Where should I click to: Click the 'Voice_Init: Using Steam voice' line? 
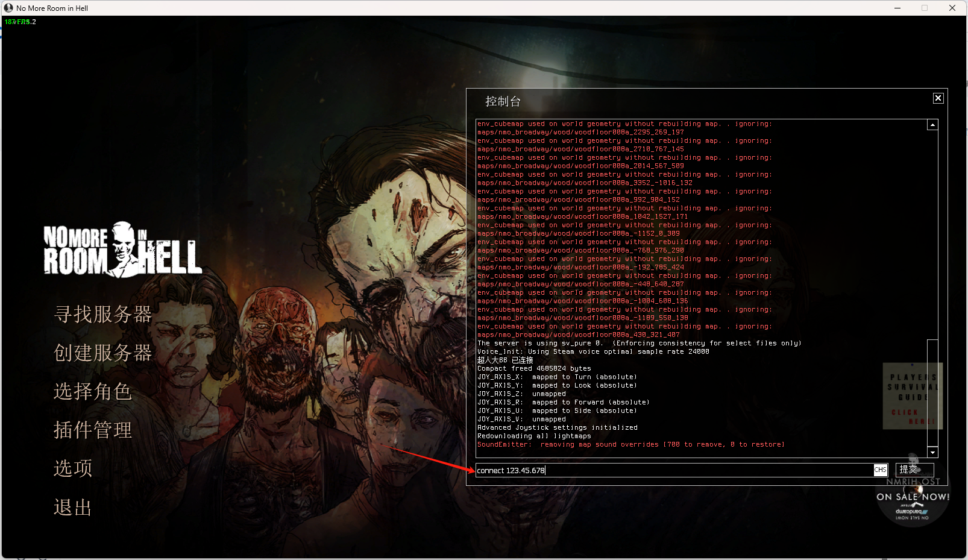click(x=593, y=351)
